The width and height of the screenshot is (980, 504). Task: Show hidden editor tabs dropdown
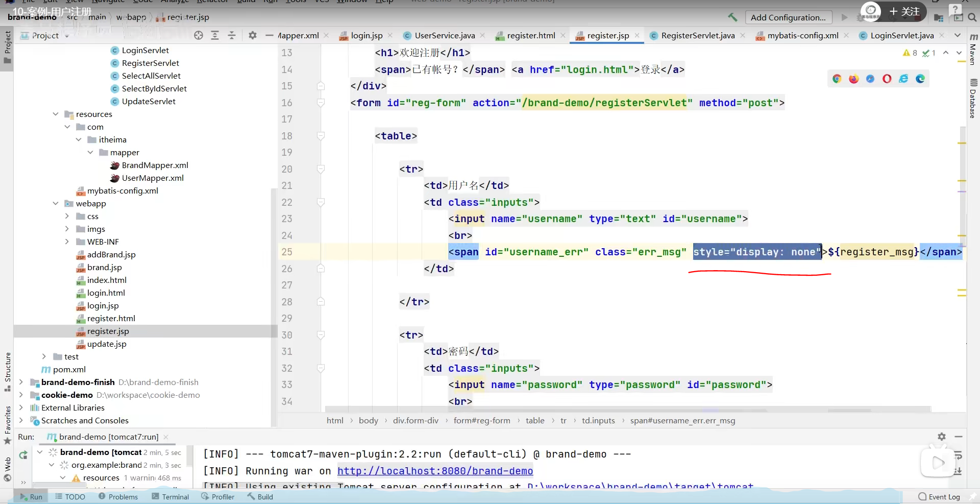(958, 35)
